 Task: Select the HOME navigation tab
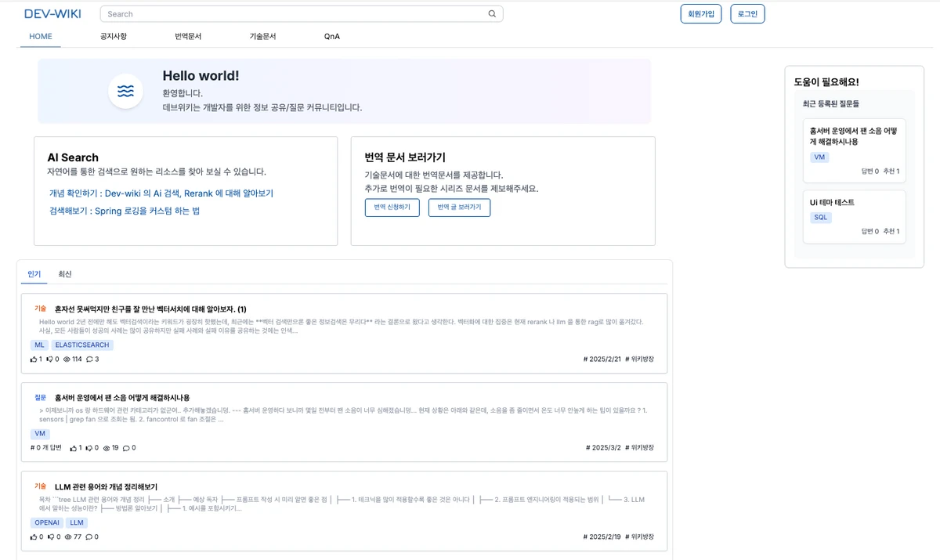(x=41, y=36)
